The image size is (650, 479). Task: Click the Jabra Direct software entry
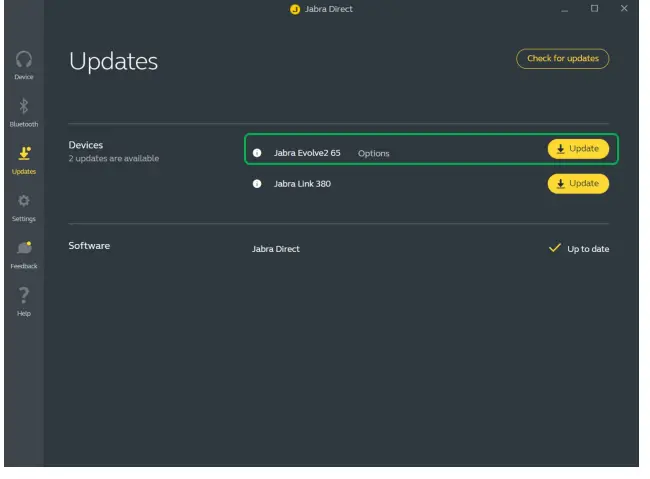tap(276, 249)
